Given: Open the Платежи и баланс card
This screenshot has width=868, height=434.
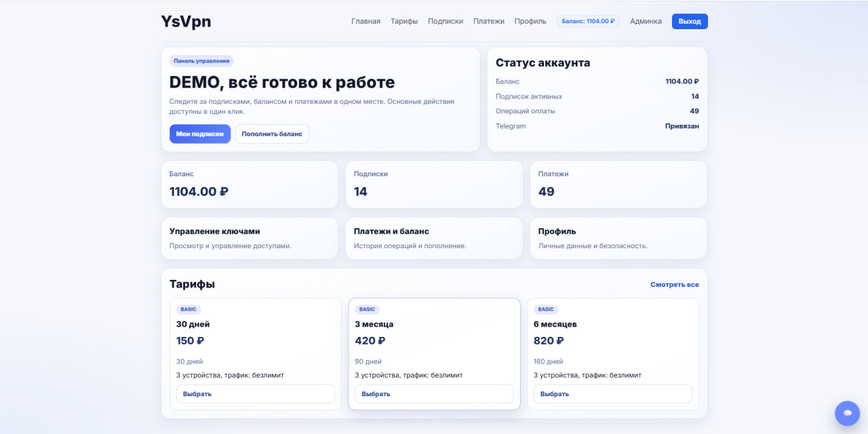Looking at the screenshot, I should pyautogui.click(x=434, y=238).
